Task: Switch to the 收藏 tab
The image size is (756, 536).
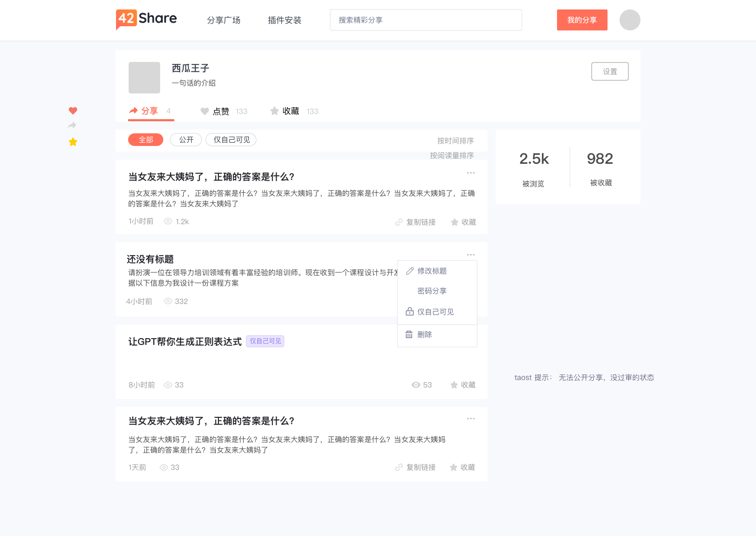Action: (294, 111)
